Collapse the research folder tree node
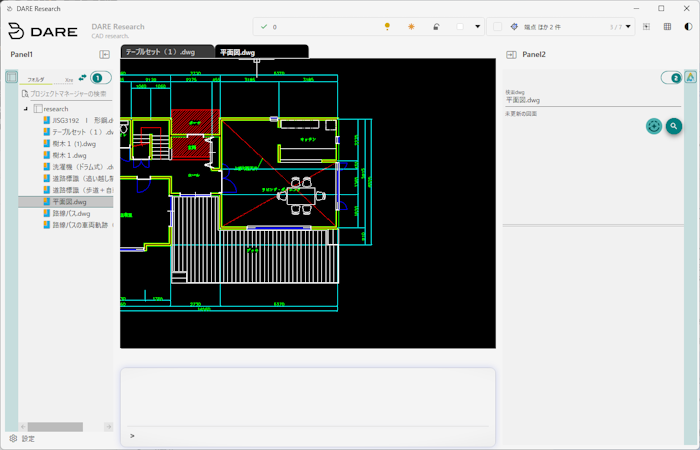Screen dimensions: 700x450 tap(25, 109)
